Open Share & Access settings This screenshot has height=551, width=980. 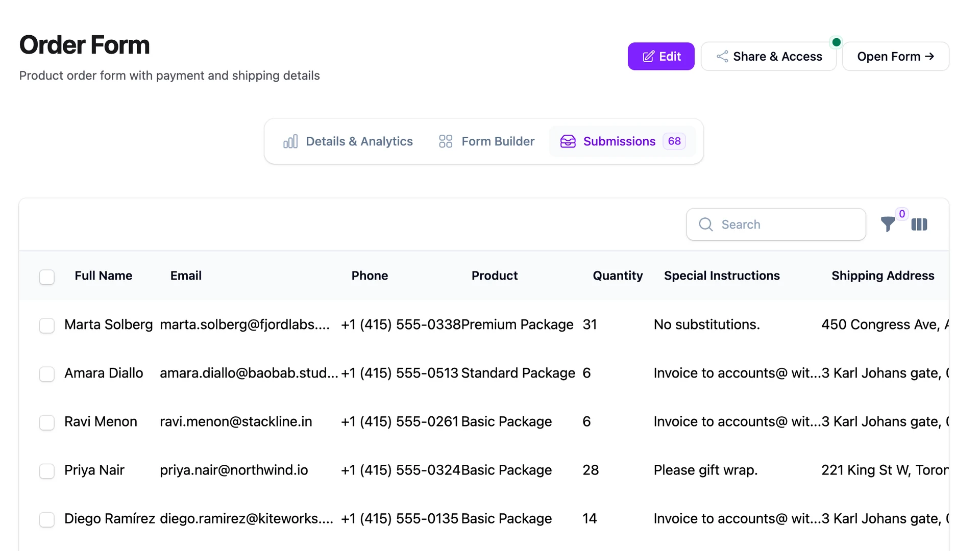[769, 56]
